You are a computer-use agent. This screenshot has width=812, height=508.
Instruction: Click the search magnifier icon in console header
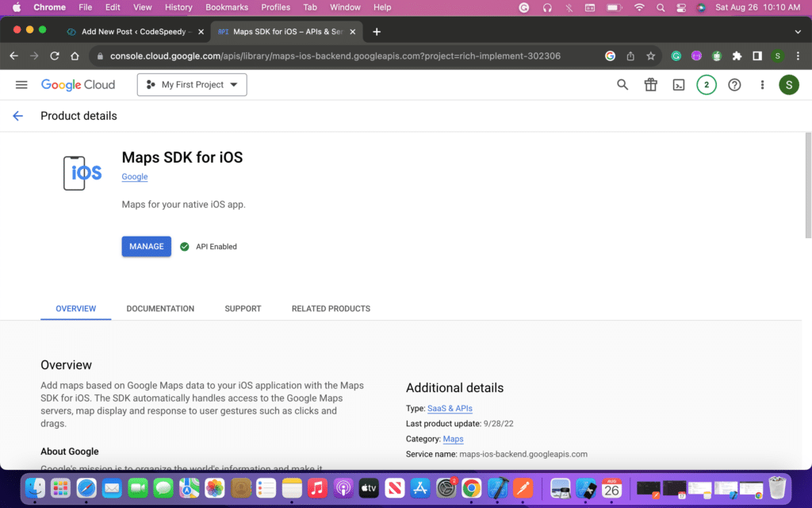click(x=622, y=85)
